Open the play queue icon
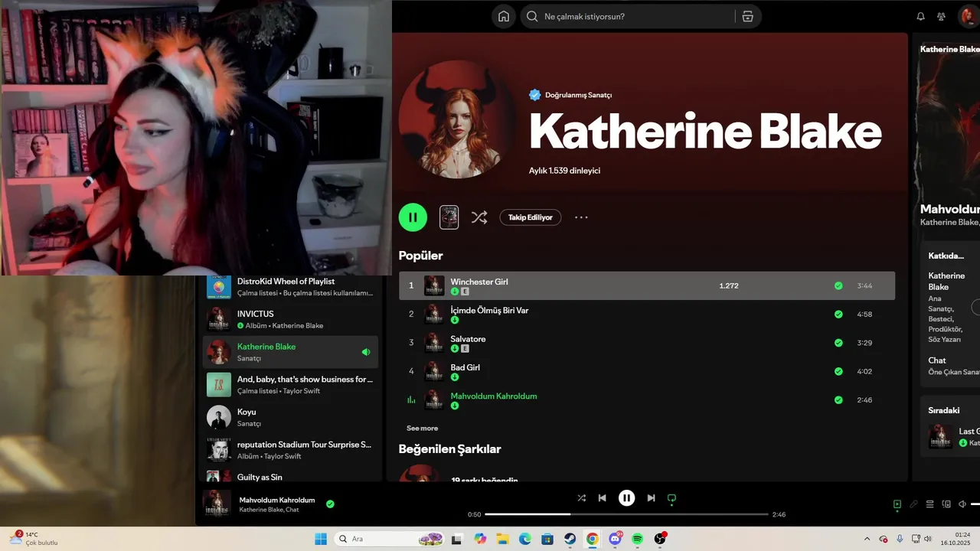Viewport: 980px width, 551px height. point(930,504)
